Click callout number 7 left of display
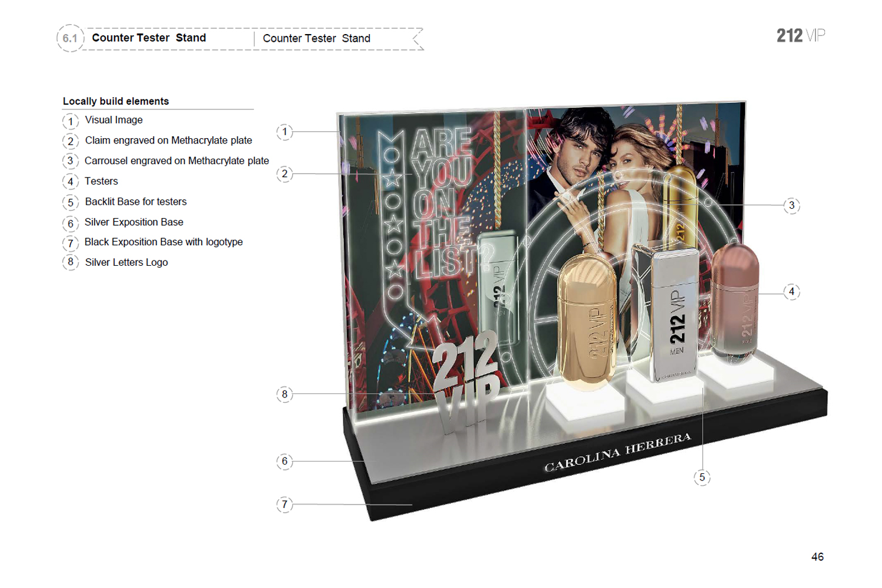 pyautogui.click(x=285, y=505)
